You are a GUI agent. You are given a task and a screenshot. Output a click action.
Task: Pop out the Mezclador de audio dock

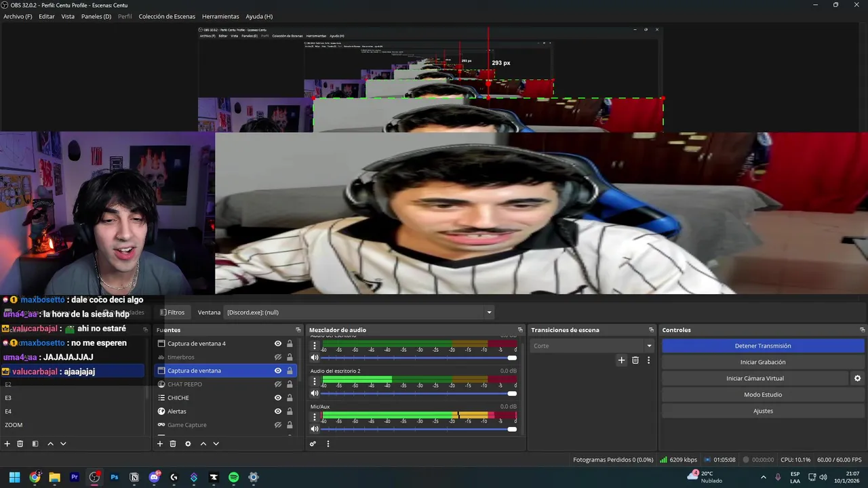coord(520,330)
